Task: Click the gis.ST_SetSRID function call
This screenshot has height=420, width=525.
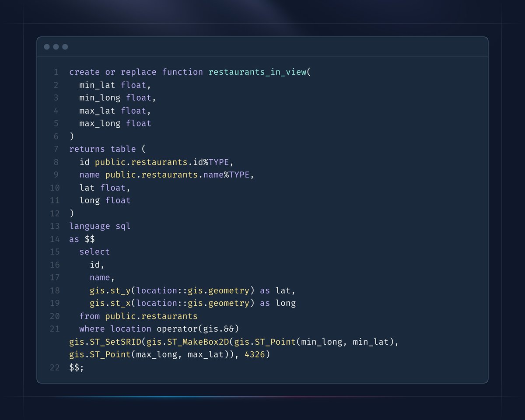Action: tap(105, 342)
